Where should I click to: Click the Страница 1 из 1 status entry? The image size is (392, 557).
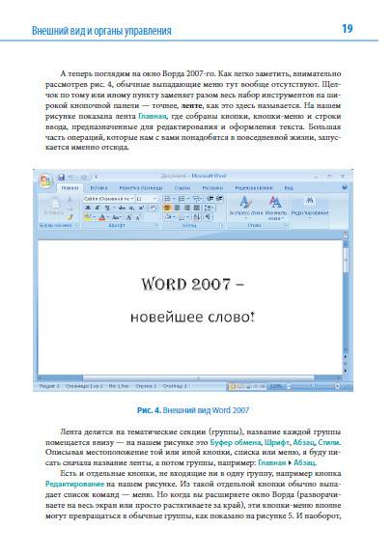[x=84, y=386]
